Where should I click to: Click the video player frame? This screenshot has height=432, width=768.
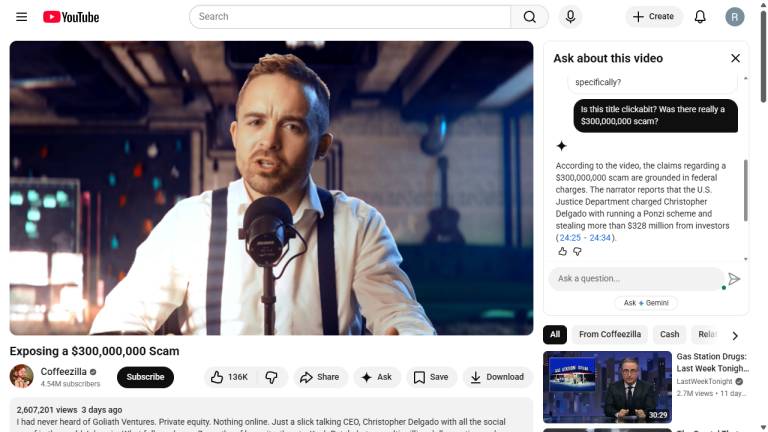pyautogui.click(x=271, y=188)
